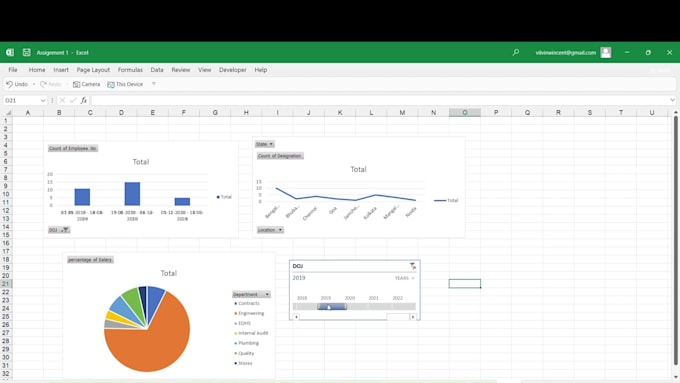This screenshot has height=383, width=680.
Task: Click Quality legend entry
Action: pyautogui.click(x=244, y=353)
